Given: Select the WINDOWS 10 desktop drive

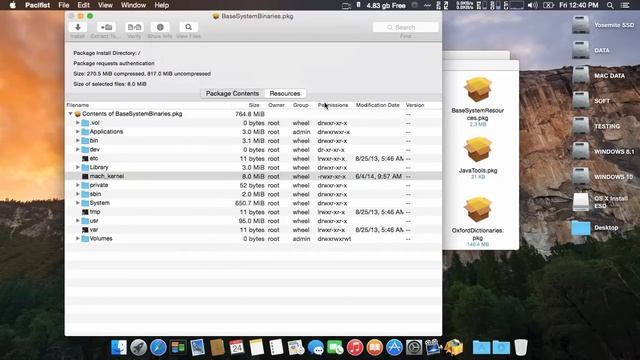Looking at the screenshot, I should 580,177.
